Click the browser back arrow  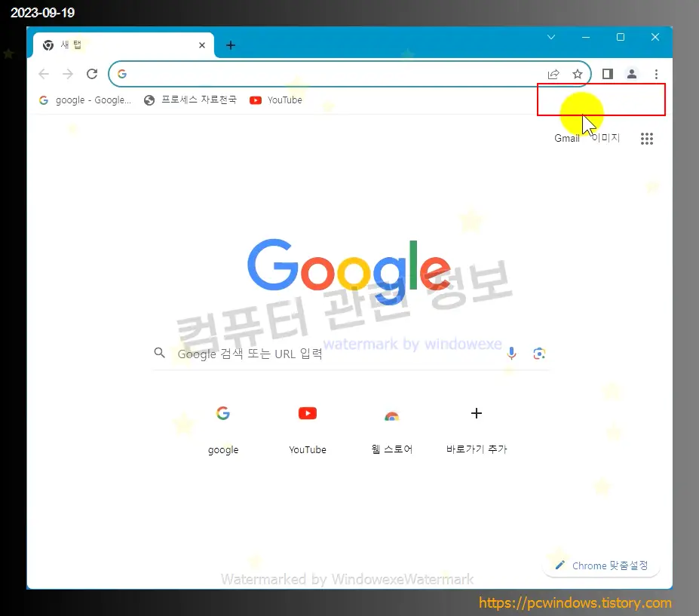43,74
